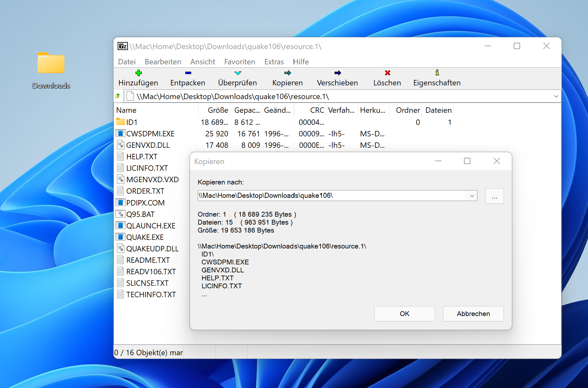Select the CWSDPMI.EXE file icon
588x388 pixels.
pos(120,133)
